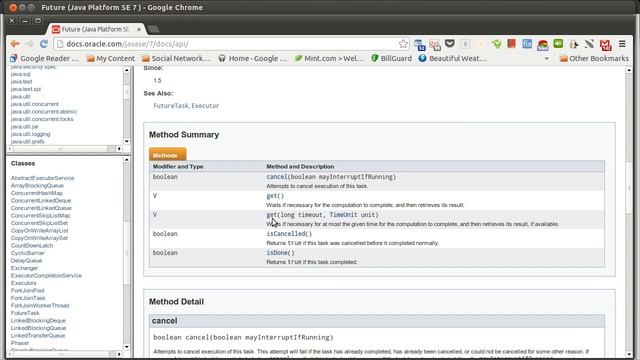
Task: Click packages frame scroll-down arrow
Action: pos(127,141)
